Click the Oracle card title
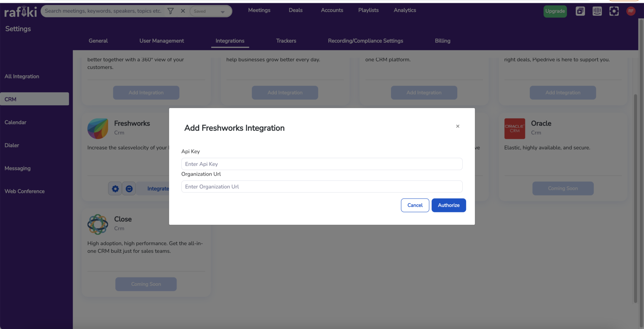Image resolution: width=644 pixels, height=329 pixels. click(x=541, y=123)
